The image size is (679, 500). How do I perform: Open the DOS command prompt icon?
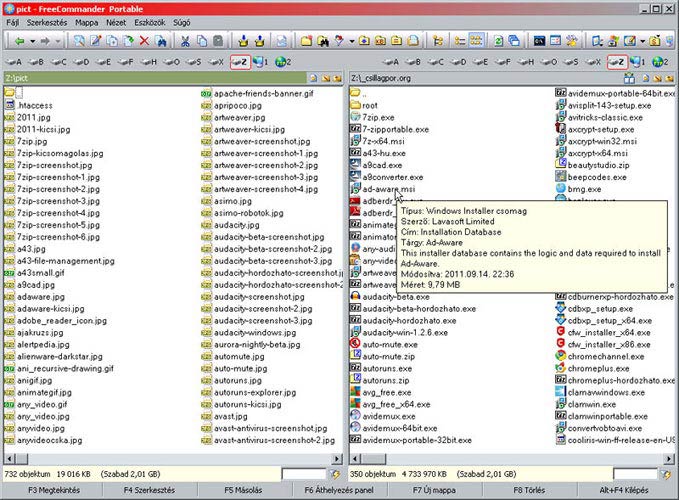click(541, 41)
